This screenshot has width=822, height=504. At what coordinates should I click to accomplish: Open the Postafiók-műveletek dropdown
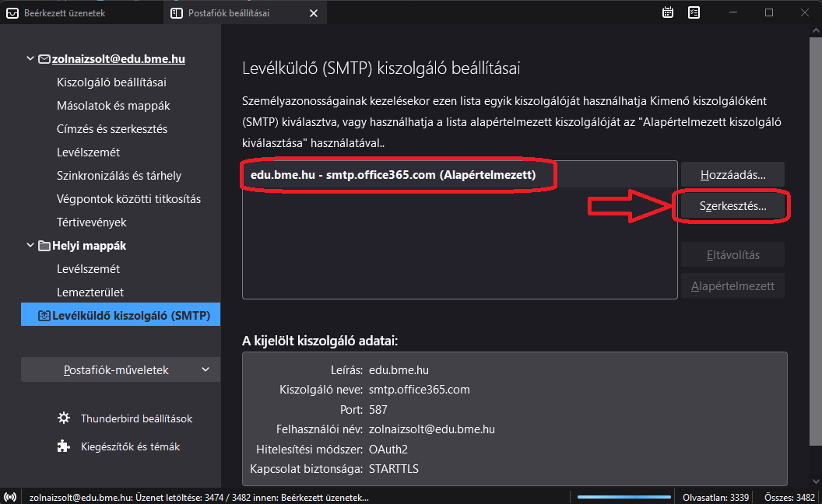click(121, 370)
